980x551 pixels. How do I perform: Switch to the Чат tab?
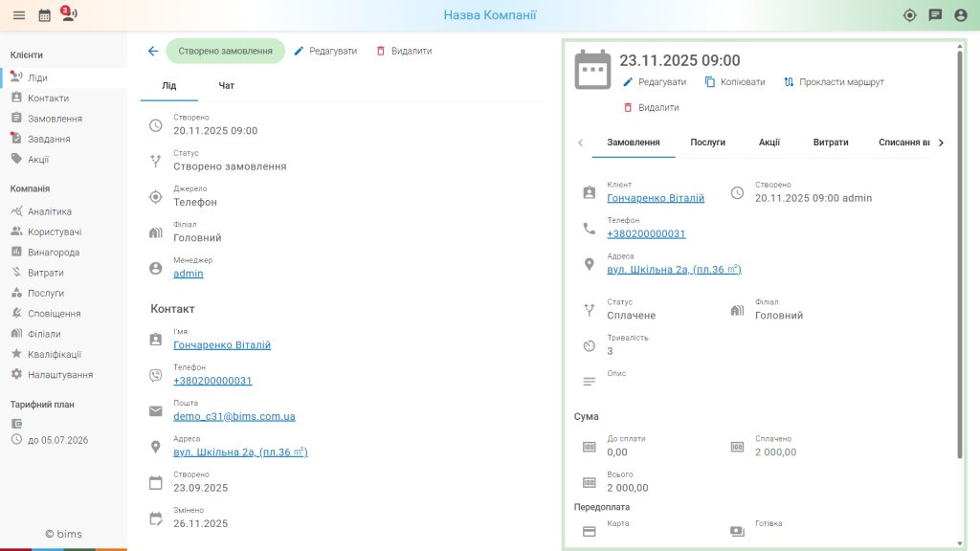pos(226,85)
